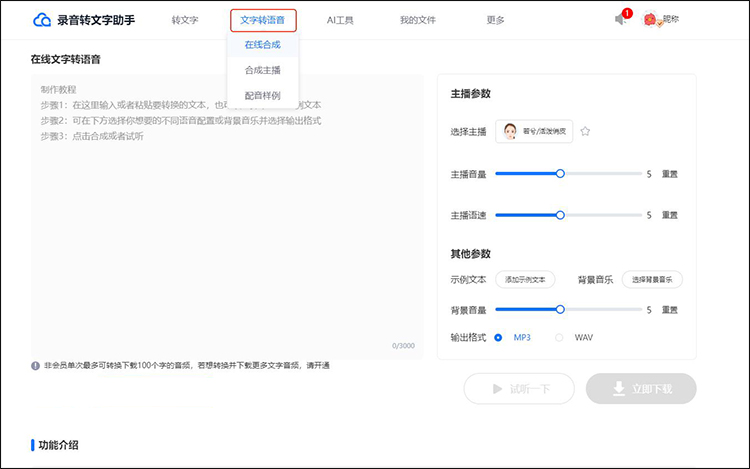Click the 昵称 username label
This screenshot has height=469, width=750.
(671, 19)
